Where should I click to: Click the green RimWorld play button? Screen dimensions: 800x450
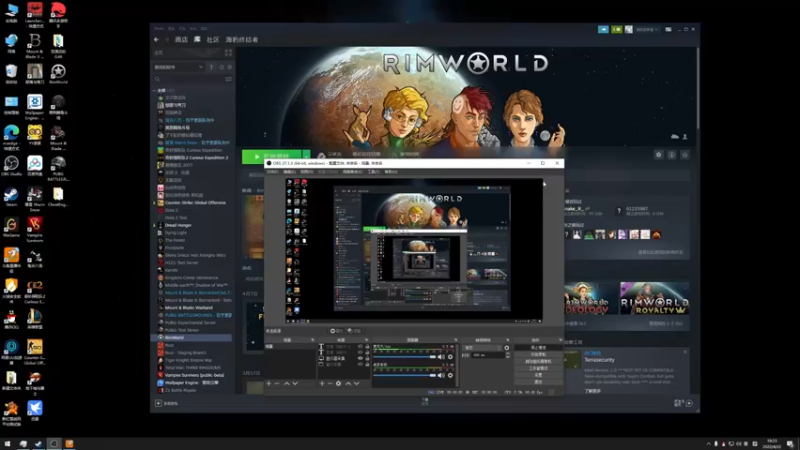click(x=271, y=156)
